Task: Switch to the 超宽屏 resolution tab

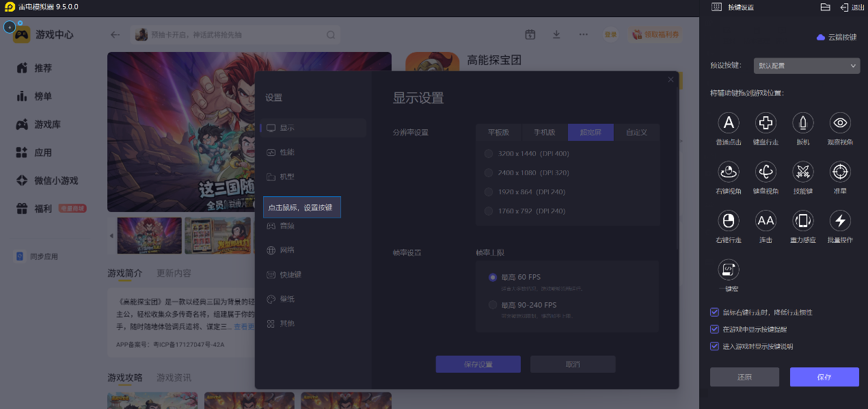Action: pos(591,132)
